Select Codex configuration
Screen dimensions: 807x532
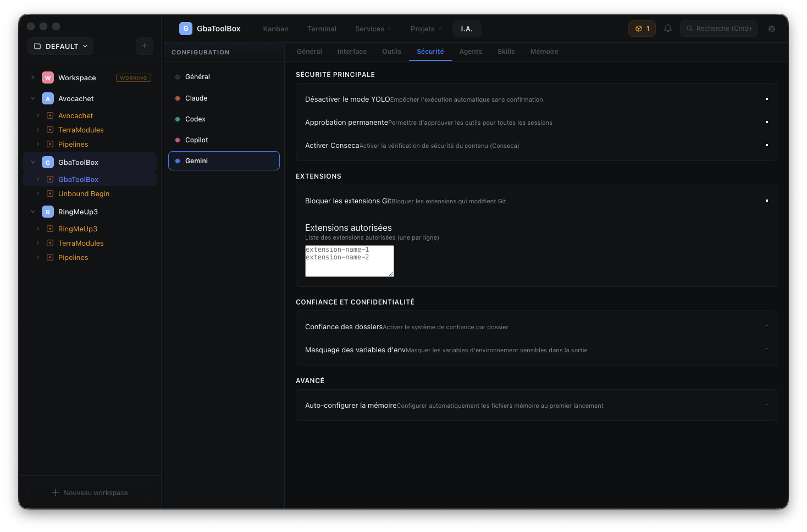coord(224,119)
